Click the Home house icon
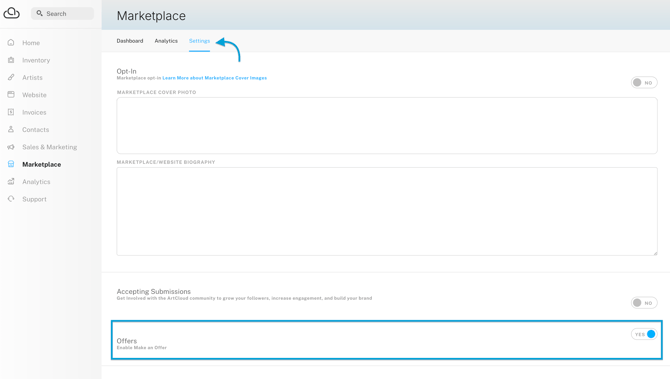Image resolution: width=670 pixels, height=379 pixels. point(11,42)
